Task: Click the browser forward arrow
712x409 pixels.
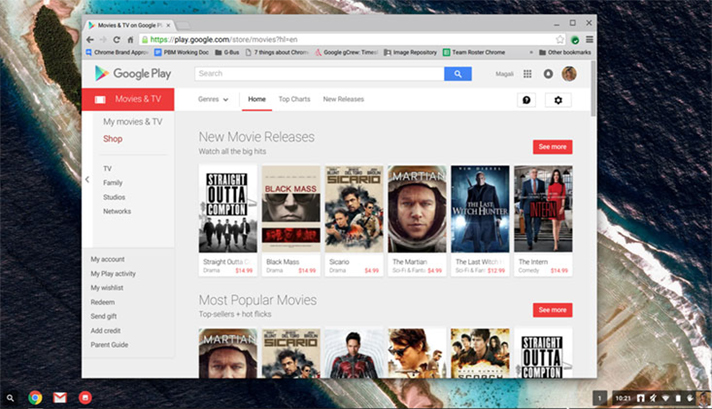Action: 103,39
